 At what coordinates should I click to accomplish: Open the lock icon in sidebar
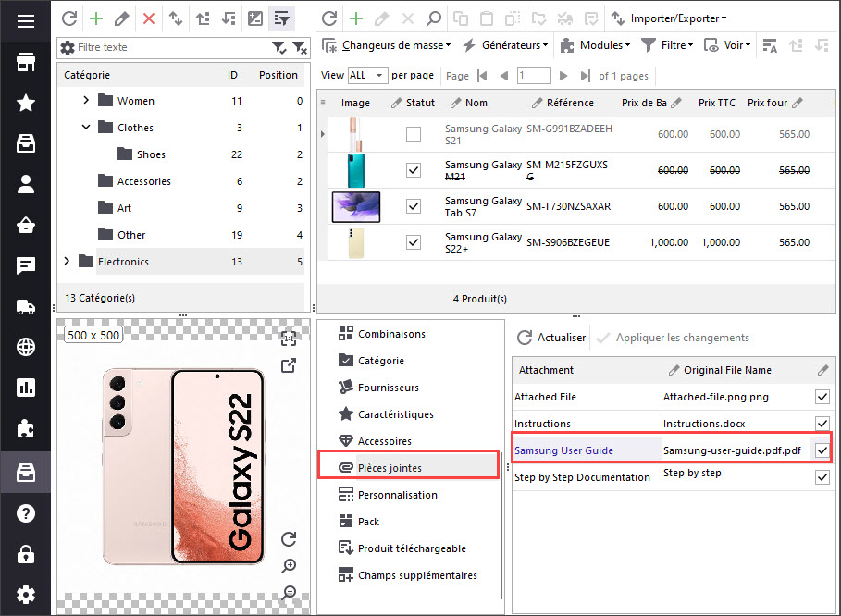25,554
